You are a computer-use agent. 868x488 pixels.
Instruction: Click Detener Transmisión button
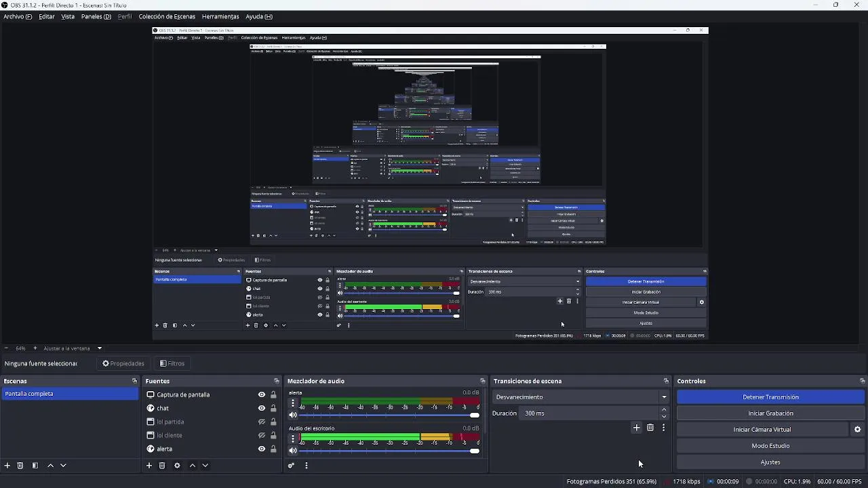tap(770, 397)
